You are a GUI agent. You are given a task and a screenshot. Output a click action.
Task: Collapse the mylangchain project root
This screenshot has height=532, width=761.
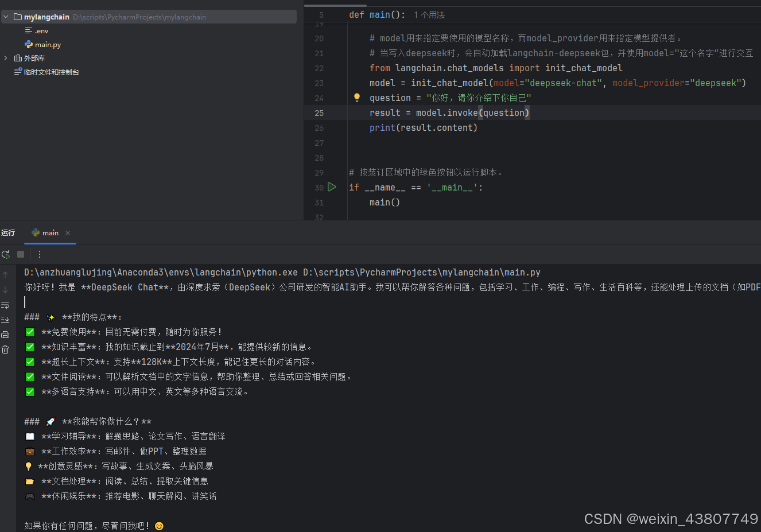pos(6,17)
